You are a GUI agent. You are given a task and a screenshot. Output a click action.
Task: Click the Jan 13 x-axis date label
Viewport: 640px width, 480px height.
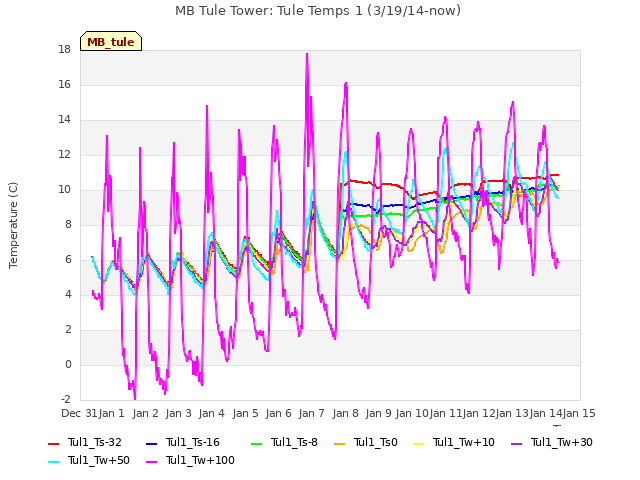click(x=512, y=413)
